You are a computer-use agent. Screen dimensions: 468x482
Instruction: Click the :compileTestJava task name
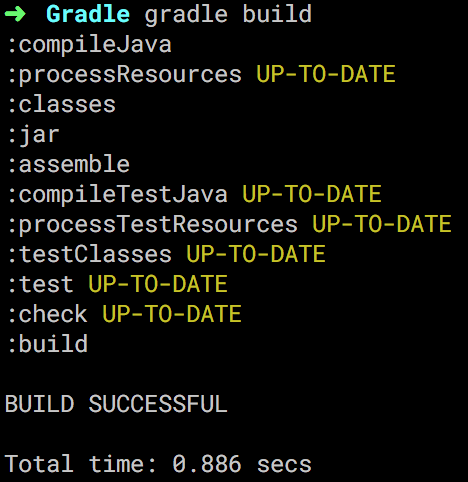[118, 194]
